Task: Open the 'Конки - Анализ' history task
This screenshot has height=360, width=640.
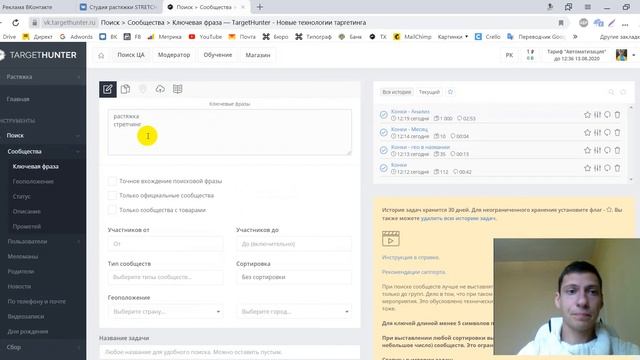Action: (x=410, y=111)
